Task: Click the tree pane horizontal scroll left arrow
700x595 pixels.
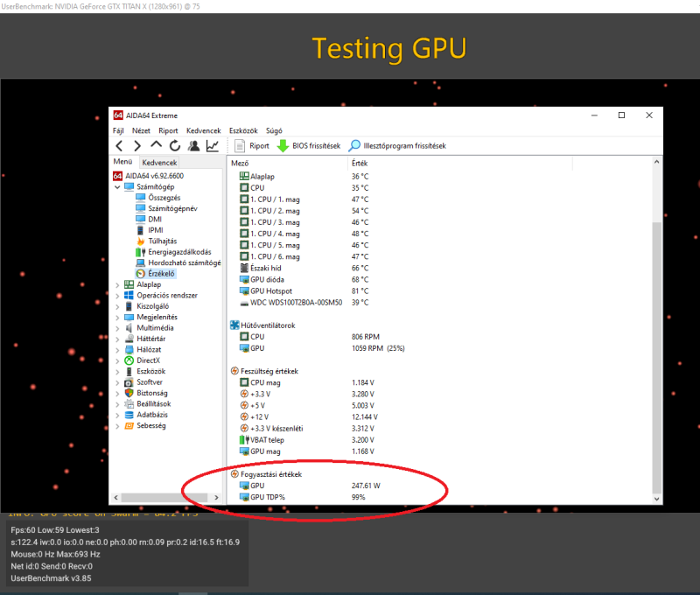Action: coord(116,498)
